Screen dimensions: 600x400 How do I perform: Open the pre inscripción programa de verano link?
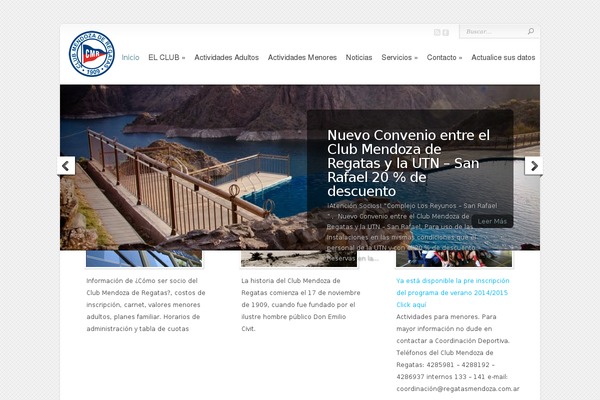point(453,292)
